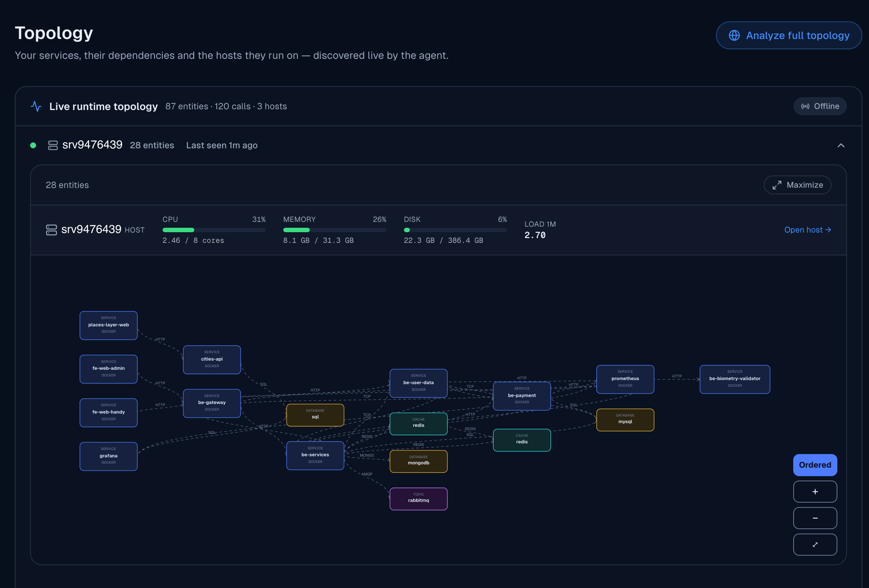869x588 pixels.
Task: Click the Offline status badge
Action: 820,106
